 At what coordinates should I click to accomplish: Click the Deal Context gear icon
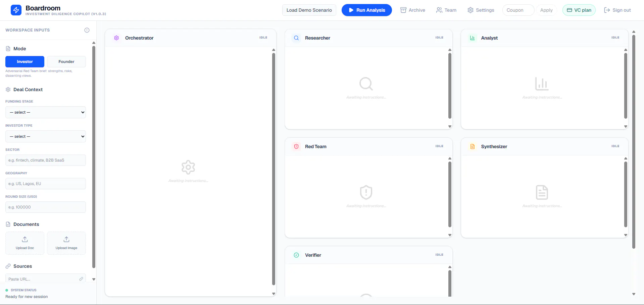tap(8, 89)
